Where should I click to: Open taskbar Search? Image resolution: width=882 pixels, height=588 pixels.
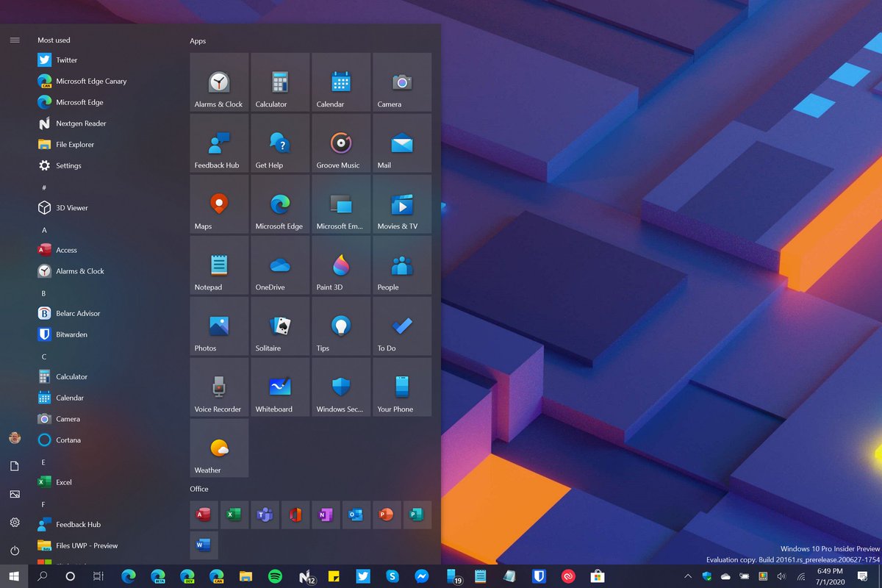42,576
